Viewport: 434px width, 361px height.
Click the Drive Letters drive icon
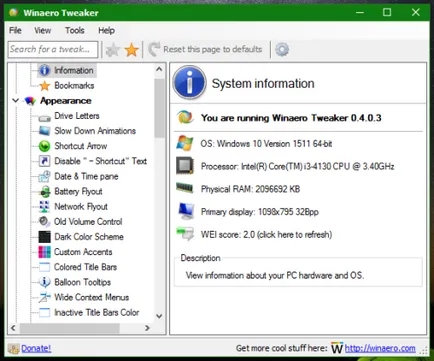click(x=44, y=117)
